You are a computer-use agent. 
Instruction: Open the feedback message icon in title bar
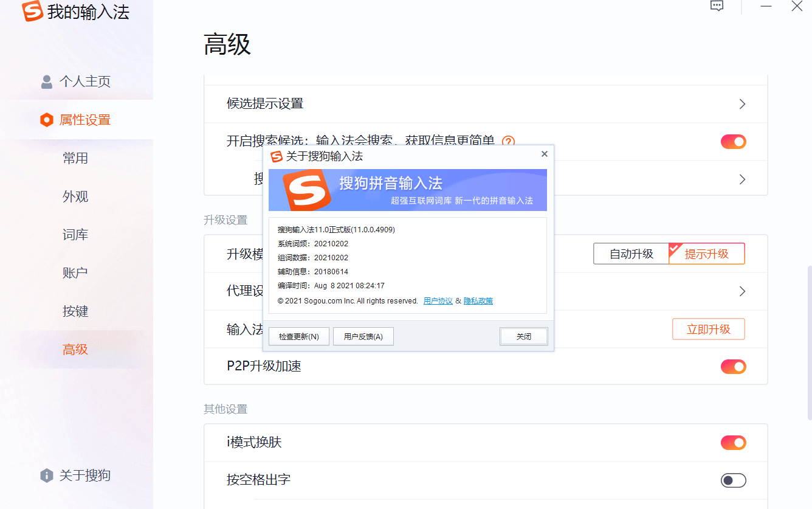pyautogui.click(x=717, y=7)
